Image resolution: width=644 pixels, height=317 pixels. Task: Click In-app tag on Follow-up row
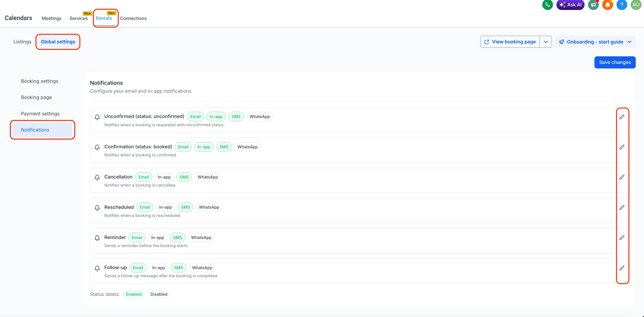158,268
